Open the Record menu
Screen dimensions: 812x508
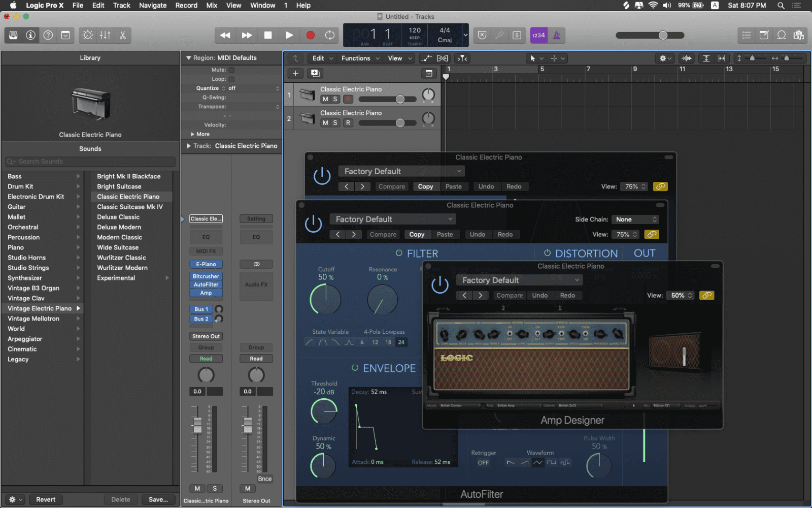pyautogui.click(x=186, y=5)
